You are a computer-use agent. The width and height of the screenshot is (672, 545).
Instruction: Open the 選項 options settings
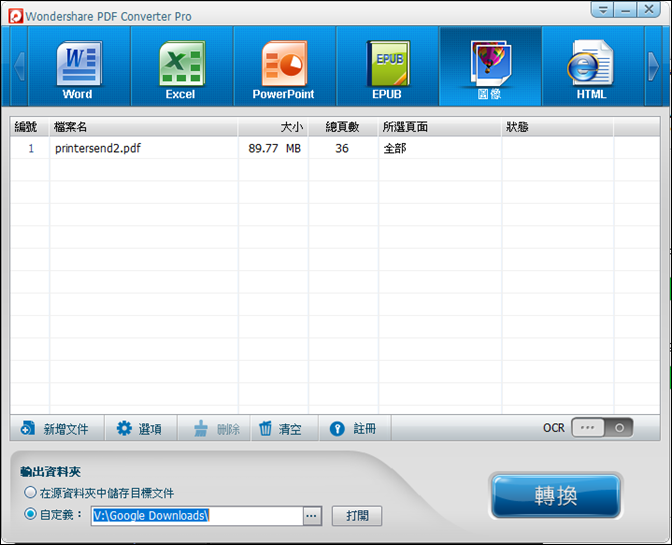(x=141, y=428)
